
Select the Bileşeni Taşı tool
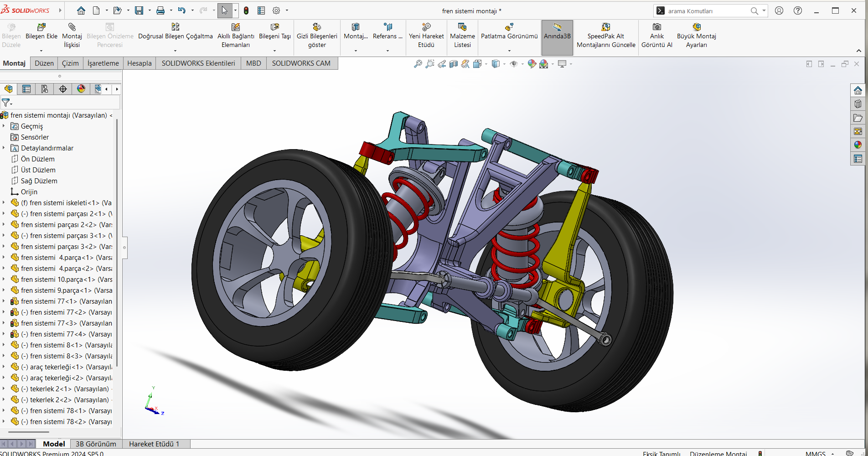(275, 31)
